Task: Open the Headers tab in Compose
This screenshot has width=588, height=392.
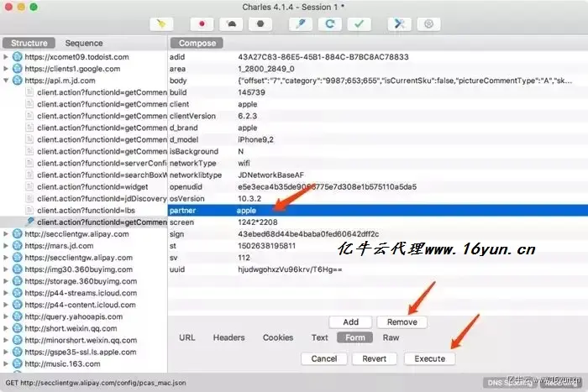Action: pyautogui.click(x=228, y=337)
